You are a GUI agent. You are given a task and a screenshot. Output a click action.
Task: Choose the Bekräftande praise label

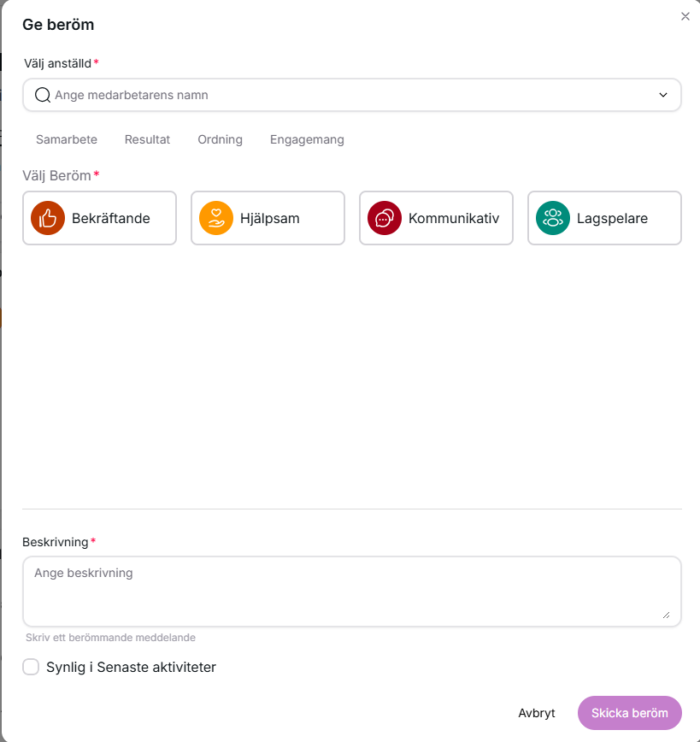point(111,218)
